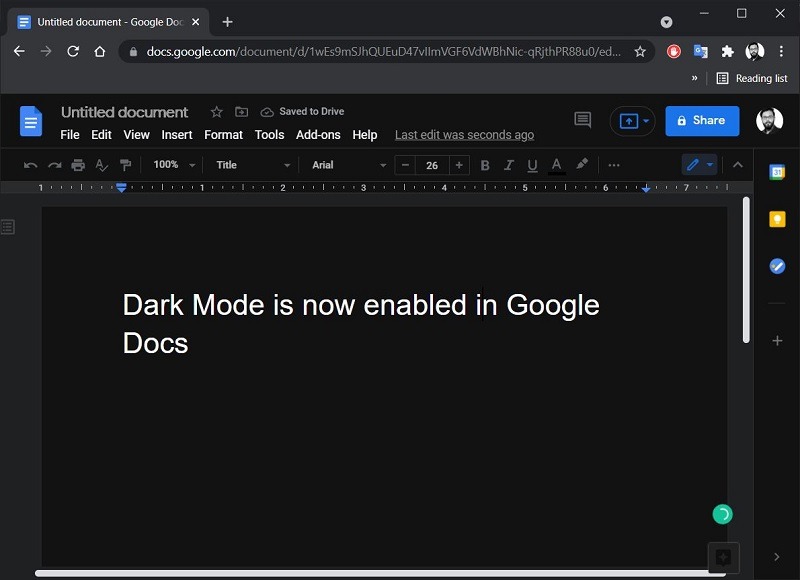Open the Format menu
The height and width of the screenshot is (580, 800).
[x=223, y=134]
